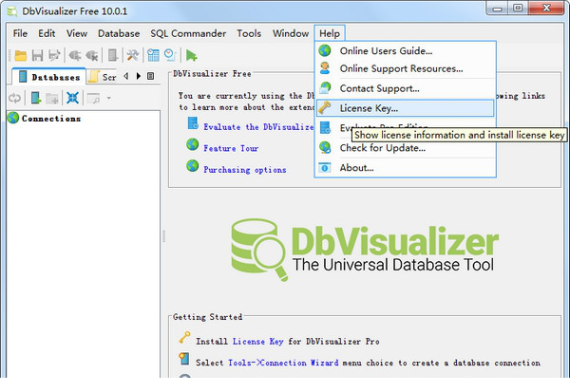The height and width of the screenshot is (392, 570).
Task: Click the clock monitor toolbar icon
Action: pyautogui.click(x=170, y=56)
